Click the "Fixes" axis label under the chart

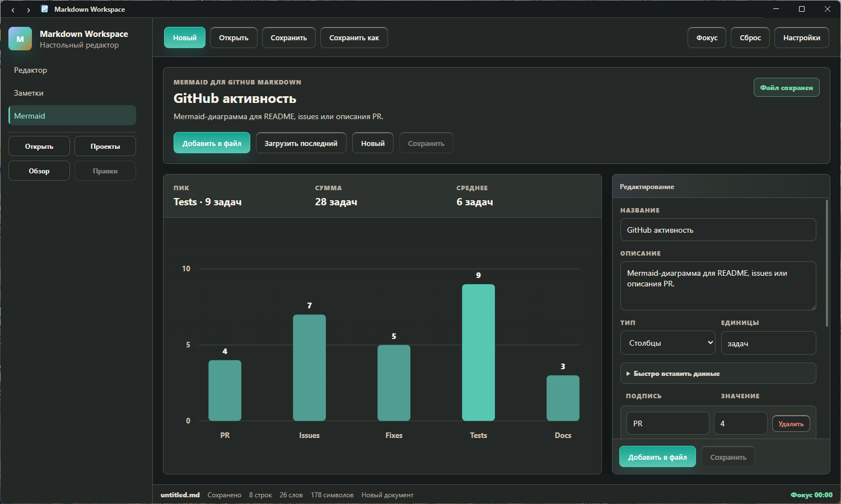point(394,435)
